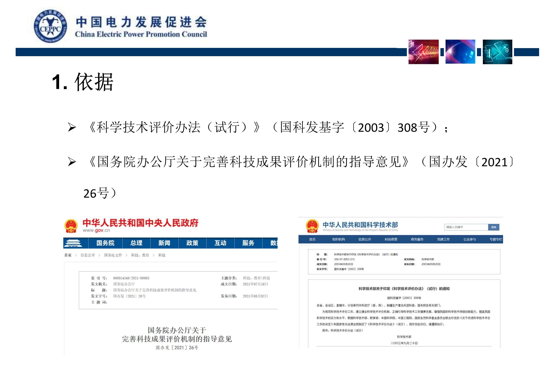Click the bold notice title 科学技术部关于印发
Image resolution: width=555 pixels, height=392 pixels.
pyautogui.click(x=404, y=289)
